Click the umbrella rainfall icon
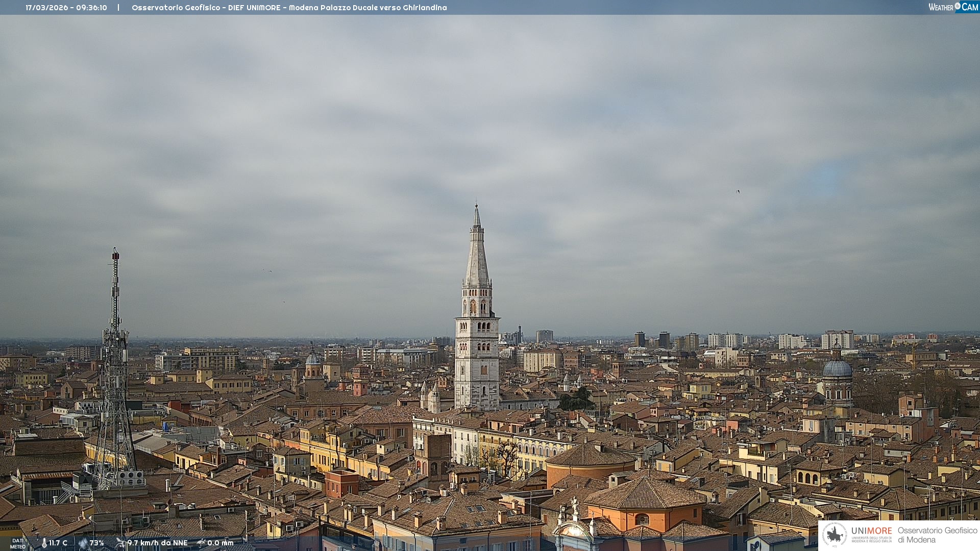The image size is (980, 551). [x=201, y=543]
